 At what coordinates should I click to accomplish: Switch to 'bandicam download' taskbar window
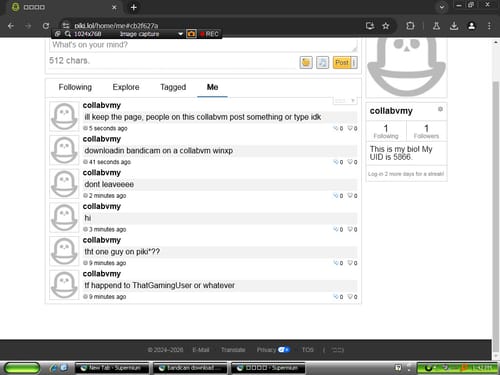(190, 368)
